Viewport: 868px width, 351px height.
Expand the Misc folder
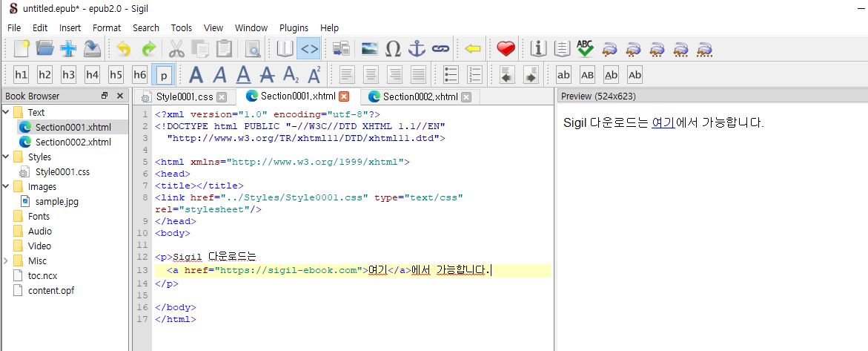coord(5,260)
